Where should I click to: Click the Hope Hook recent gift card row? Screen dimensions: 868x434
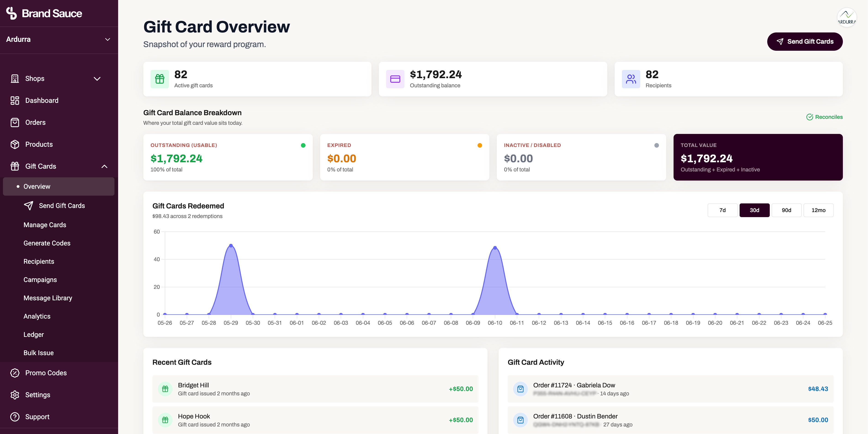(315, 420)
